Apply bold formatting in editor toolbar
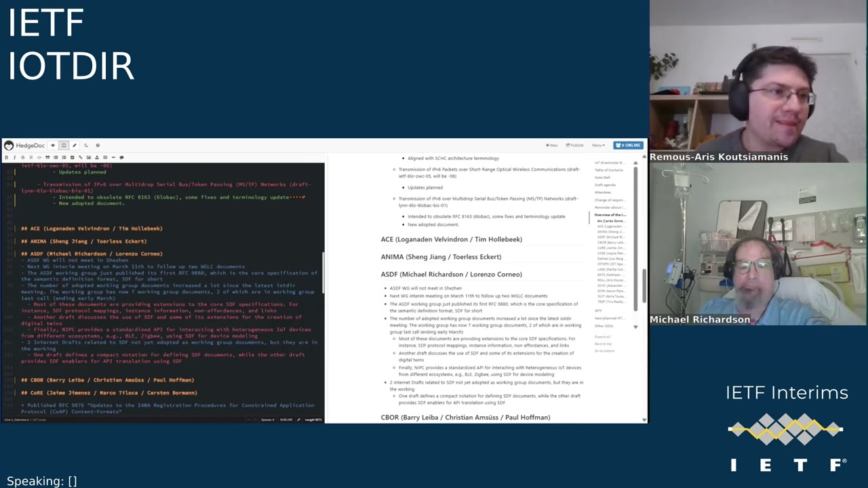Viewport: 868px width, 488px height. click(x=6, y=157)
